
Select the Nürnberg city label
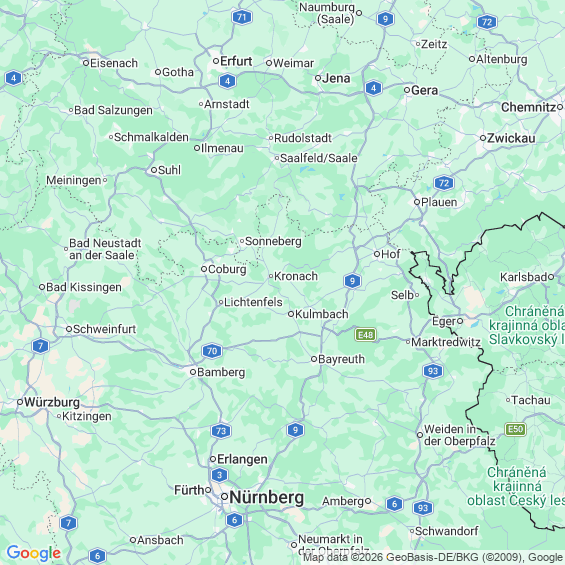(267, 498)
